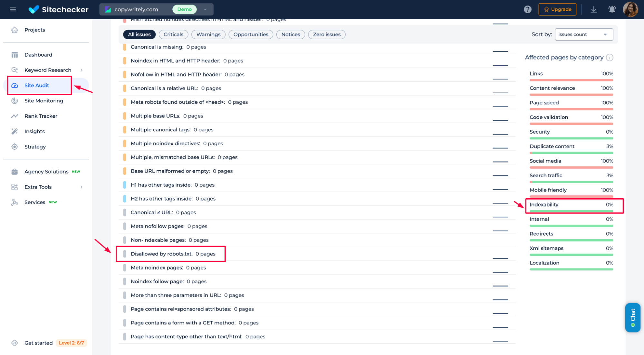
Task: Click the Rank Tracker chart icon
Action: pos(14,116)
